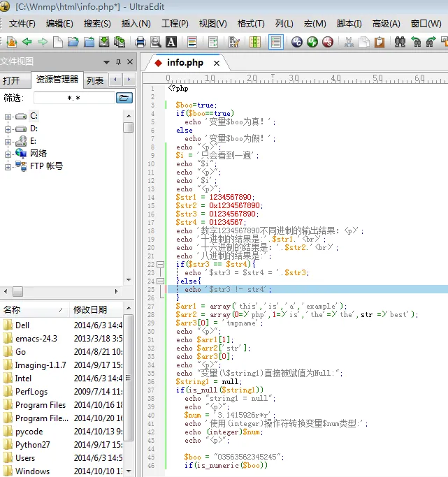Browse folder button next to filter field
The height and width of the screenshot is (477, 448).
124,98
